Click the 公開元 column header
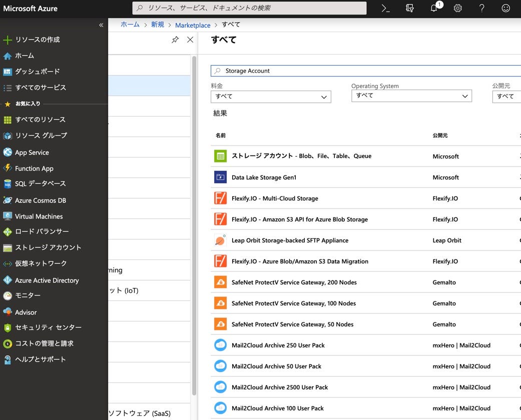 coord(440,135)
